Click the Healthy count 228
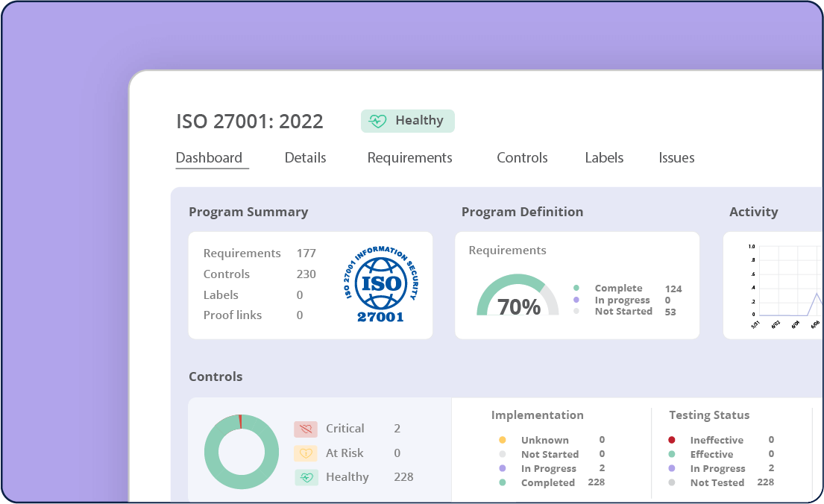Viewport: 824px width, 504px height. point(403,477)
